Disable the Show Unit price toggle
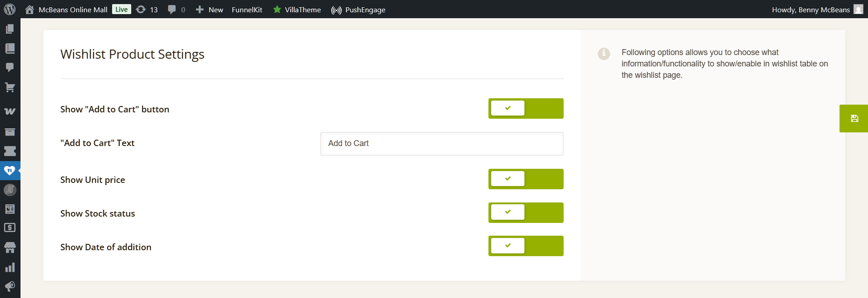The width and height of the screenshot is (868, 298). coord(525,179)
